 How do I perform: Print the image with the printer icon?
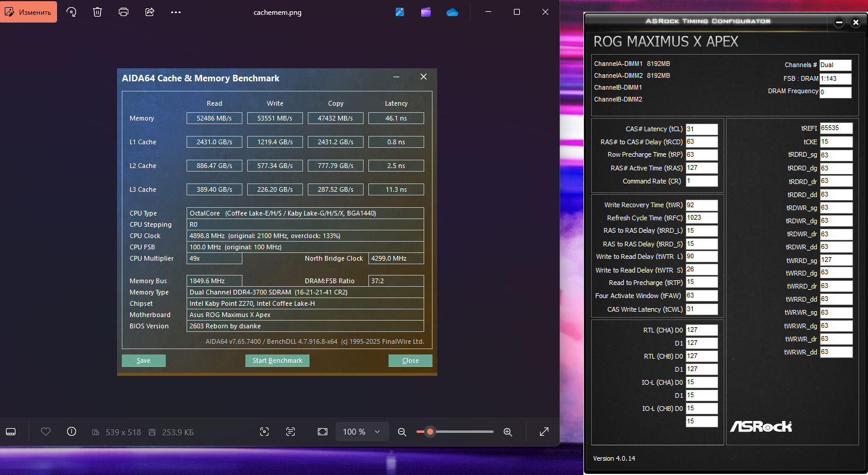tap(124, 12)
